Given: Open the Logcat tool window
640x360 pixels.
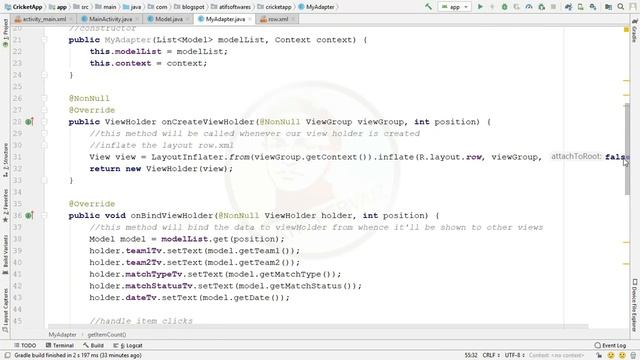Looking at the screenshot, I should (128, 345).
